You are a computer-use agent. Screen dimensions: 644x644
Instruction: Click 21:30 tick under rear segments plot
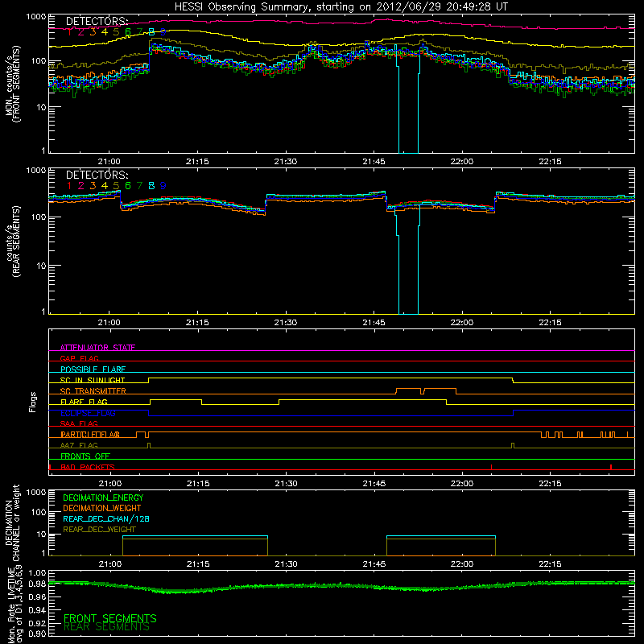tap(286, 323)
